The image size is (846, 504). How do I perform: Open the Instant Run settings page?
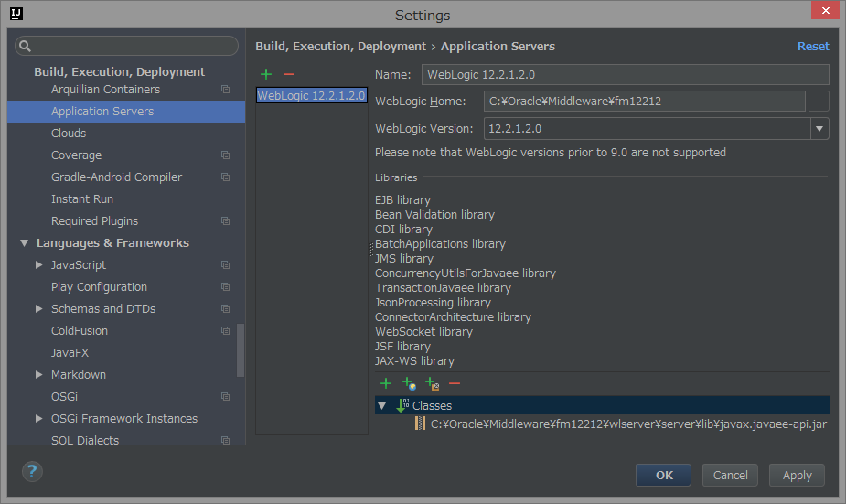click(x=82, y=198)
